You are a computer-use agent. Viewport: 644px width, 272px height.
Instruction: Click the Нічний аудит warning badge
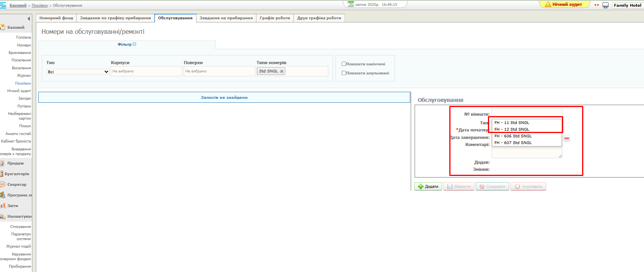coord(564,4)
